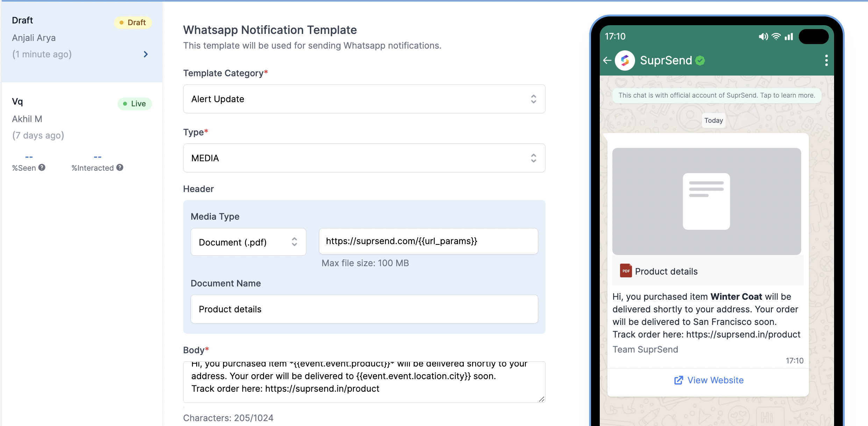Open the Template Category dropdown

click(364, 99)
